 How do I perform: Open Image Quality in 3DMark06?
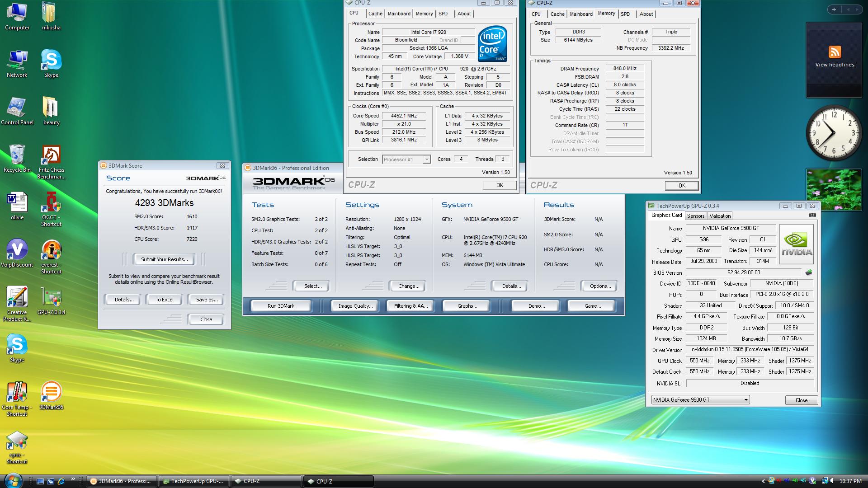(x=356, y=306)
